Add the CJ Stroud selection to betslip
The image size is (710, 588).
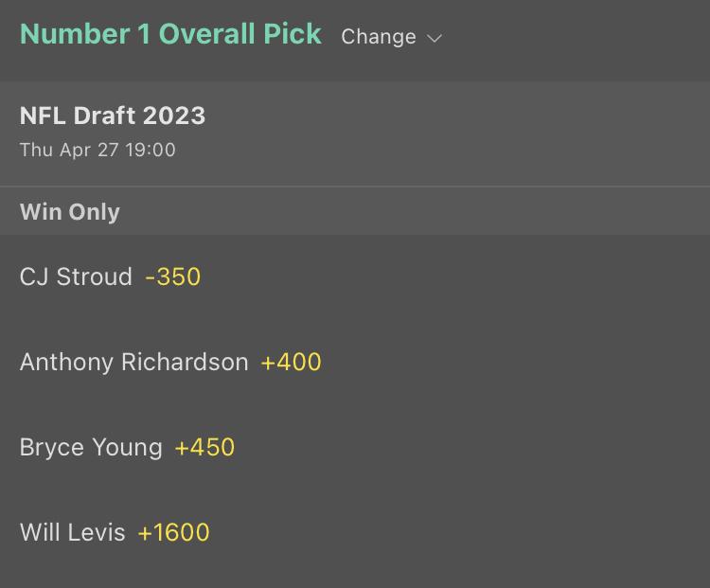pos(355,276)
